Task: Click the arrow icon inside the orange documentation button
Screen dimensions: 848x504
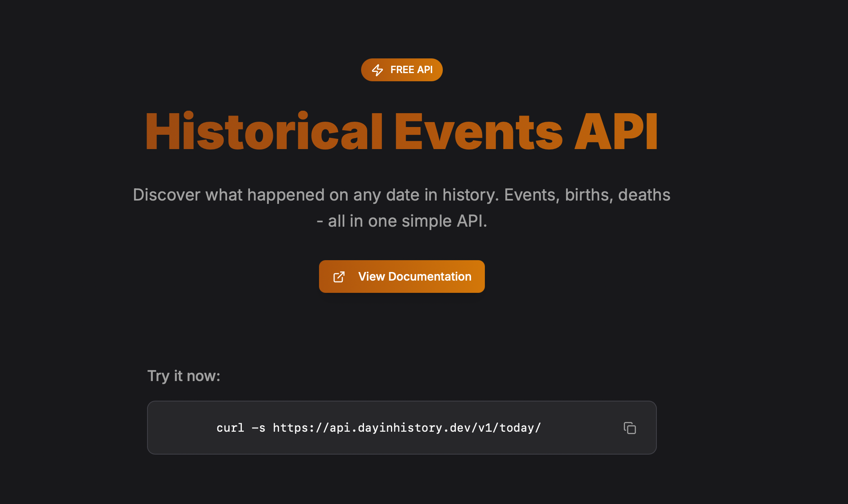Action: coord(339,276)
